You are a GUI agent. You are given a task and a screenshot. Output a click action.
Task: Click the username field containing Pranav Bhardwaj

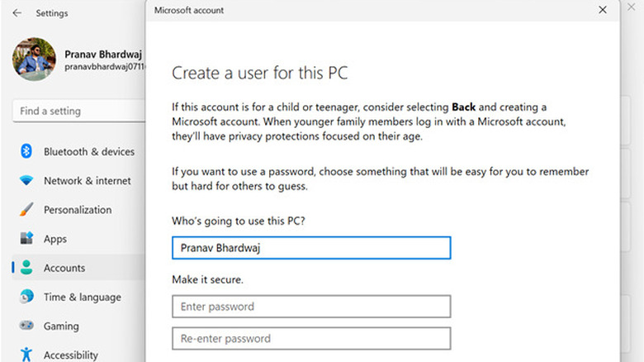pos(311,248)
